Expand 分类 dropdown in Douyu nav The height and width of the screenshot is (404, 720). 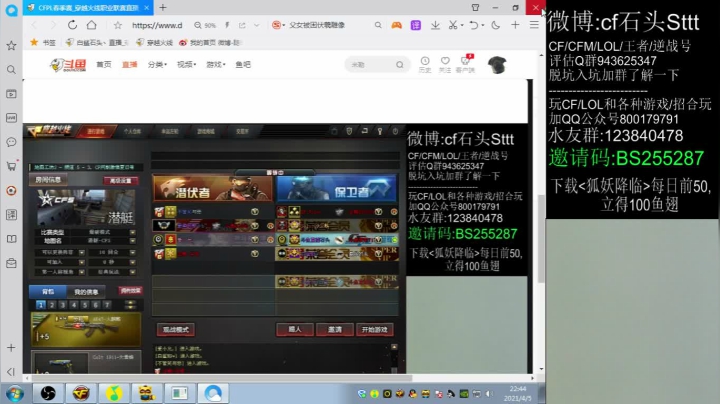tap(157, 64)
